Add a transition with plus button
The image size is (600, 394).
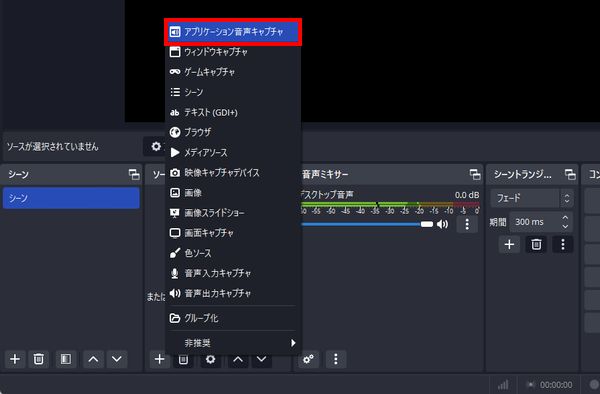(509, 244)
